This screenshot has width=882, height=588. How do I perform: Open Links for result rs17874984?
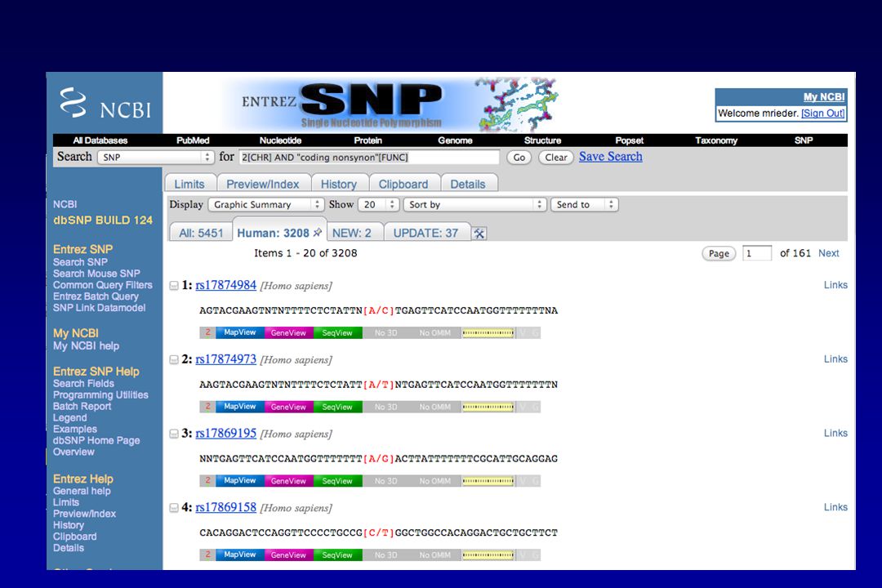tap(835, 285)
